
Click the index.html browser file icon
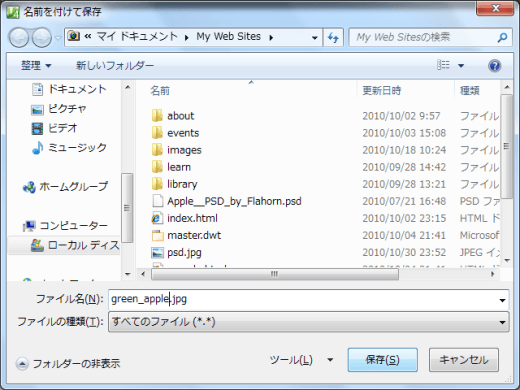[x=157, y=218]
